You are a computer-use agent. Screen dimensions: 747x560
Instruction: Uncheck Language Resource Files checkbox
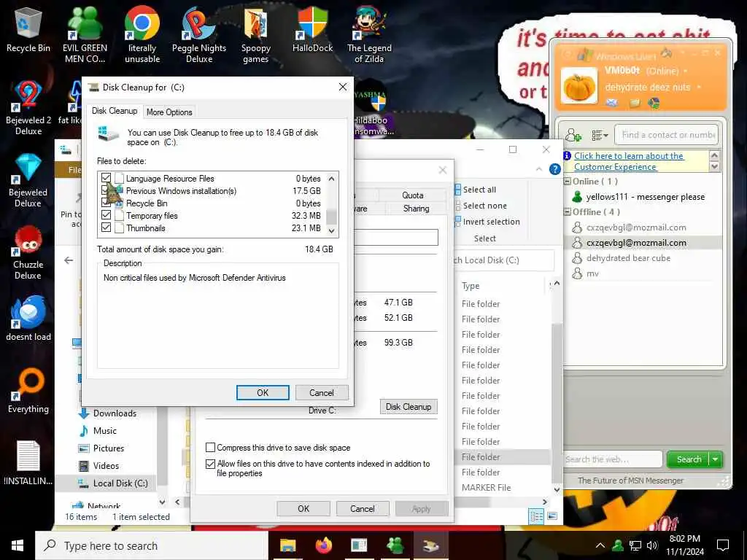coord(107,178)
